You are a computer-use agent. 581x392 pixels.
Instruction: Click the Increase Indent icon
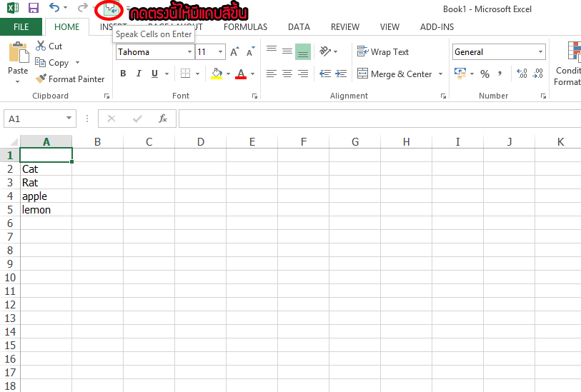pyautogui.click(x=342, y=74)
